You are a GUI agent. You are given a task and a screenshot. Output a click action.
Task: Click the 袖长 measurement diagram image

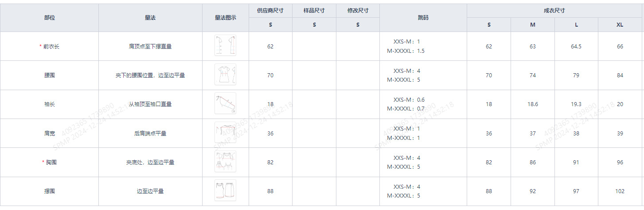pyautogui.click(x=225, y=103)
